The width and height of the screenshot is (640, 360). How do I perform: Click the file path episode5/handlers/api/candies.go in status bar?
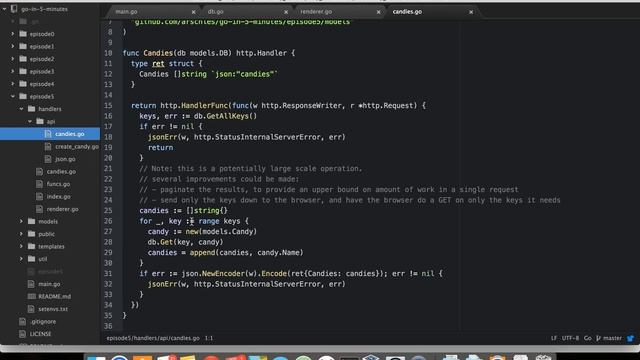153,338
